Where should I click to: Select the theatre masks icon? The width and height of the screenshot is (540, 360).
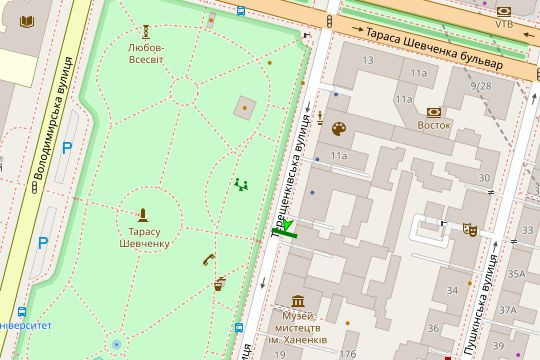coord(470,229)
